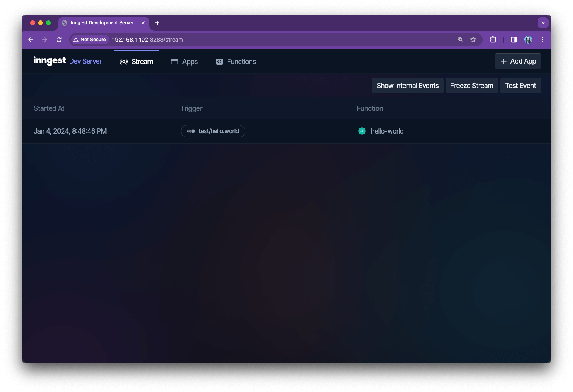Screen dimensions: 573x392
Task: Toggle Show Internal Events
Action: click(407, 85)
